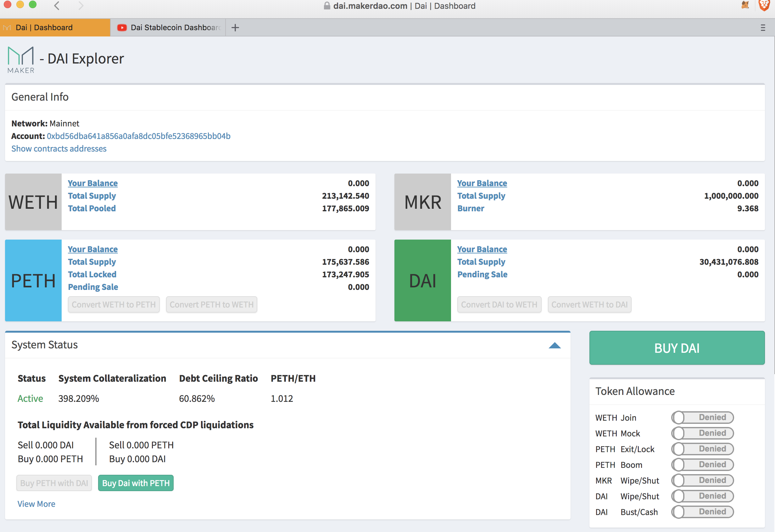Switch to Dai Stablecoin Dashboard tab
775x532 pixels.
point(168,28)
